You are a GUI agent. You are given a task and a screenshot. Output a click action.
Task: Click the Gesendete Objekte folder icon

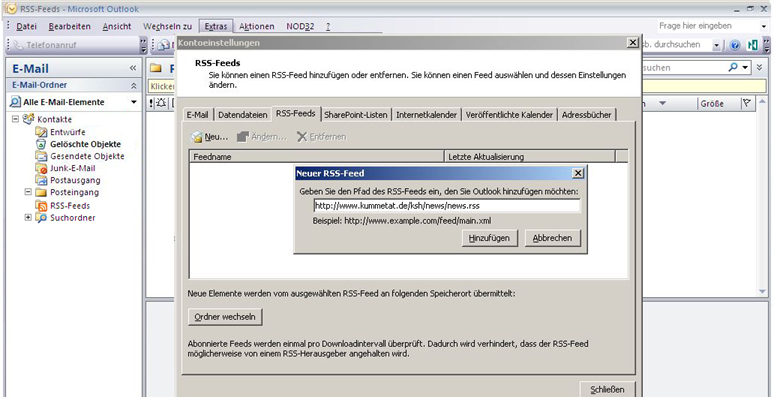[x=41, y=156]
